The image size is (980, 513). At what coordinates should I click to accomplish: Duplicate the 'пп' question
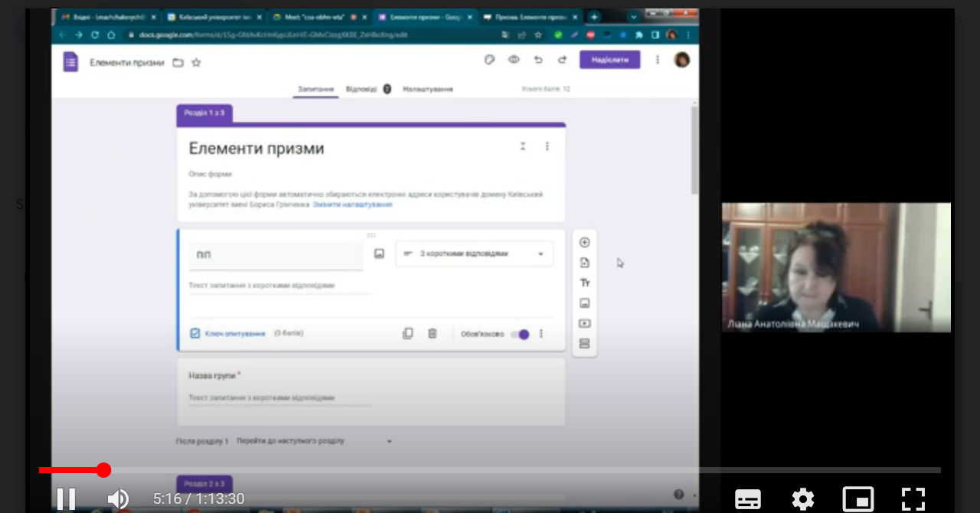[x=408, y=333]
